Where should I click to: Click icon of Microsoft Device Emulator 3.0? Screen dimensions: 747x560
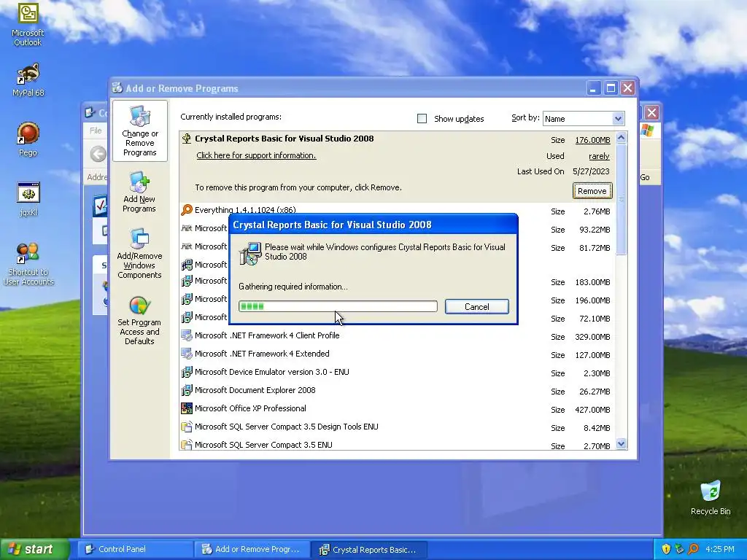click(187, 372)
